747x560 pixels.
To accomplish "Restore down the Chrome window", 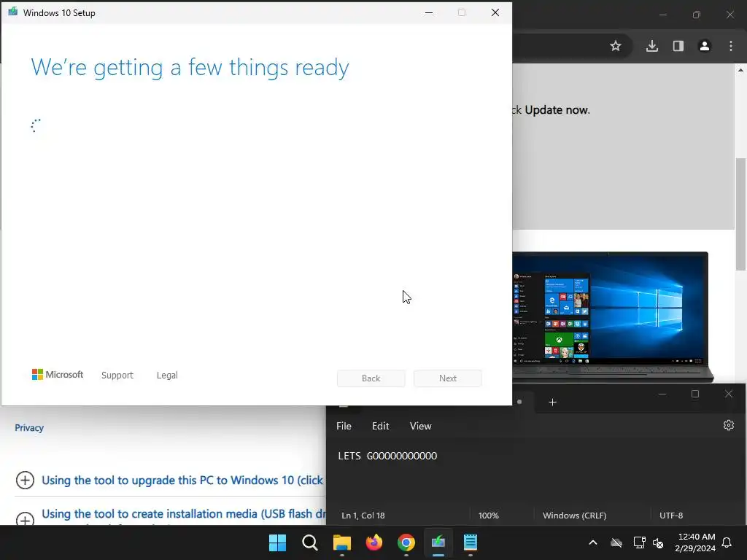I will [697, 15].
